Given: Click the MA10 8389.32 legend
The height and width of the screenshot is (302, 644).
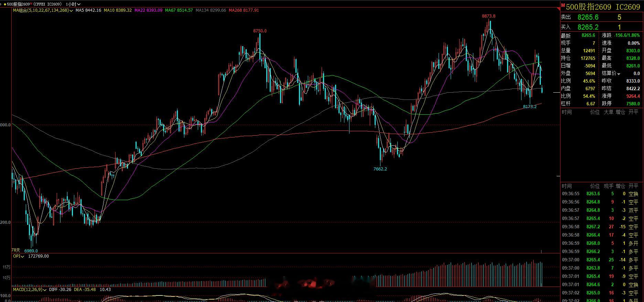Looking at the screenshot, I should (x=118, y=10).
